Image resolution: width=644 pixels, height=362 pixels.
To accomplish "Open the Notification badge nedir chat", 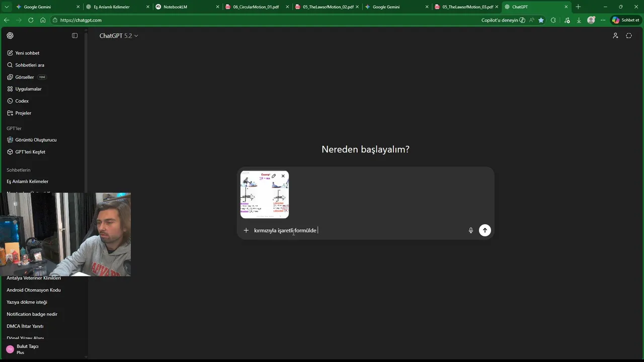I will [32, 314].
